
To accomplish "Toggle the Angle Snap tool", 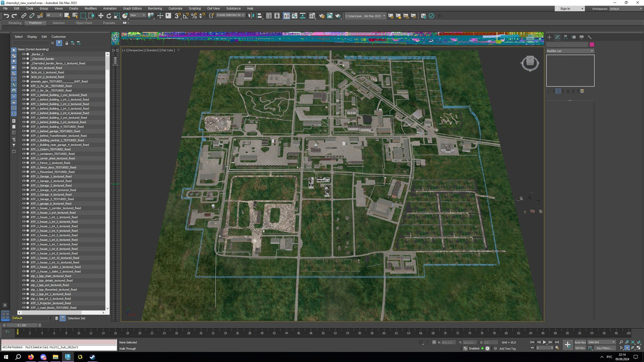I will tap(185, 16).
